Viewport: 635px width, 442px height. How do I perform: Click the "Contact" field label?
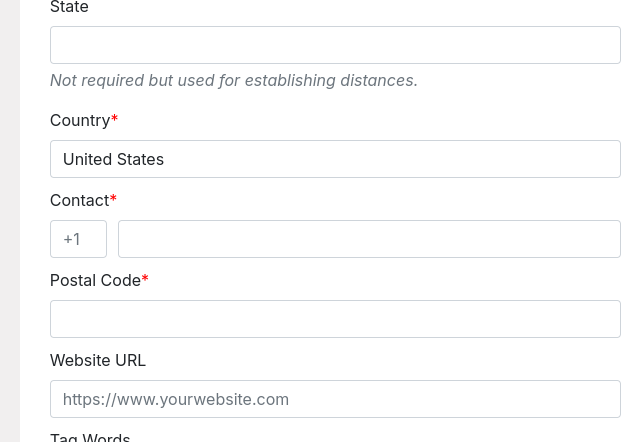[79, 200]
